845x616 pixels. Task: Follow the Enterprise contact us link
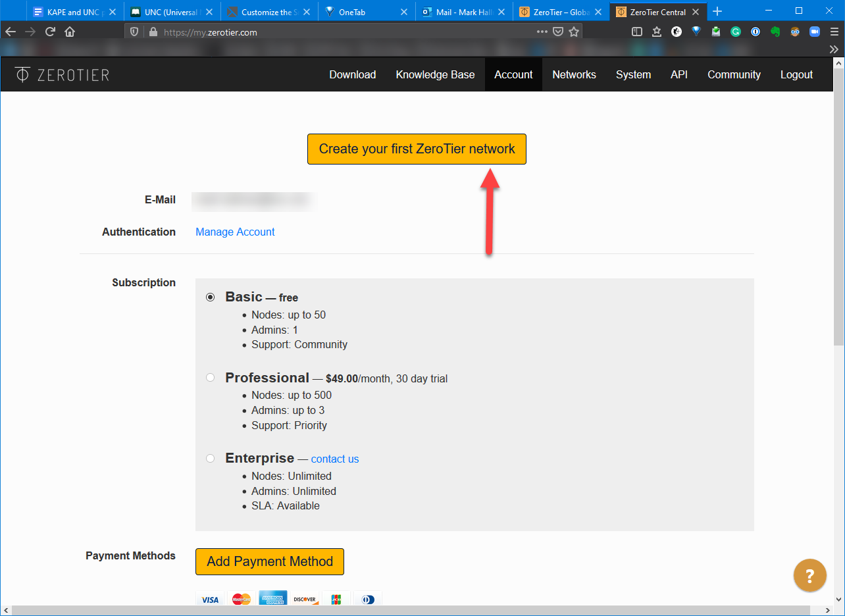[x=335, y=459]
